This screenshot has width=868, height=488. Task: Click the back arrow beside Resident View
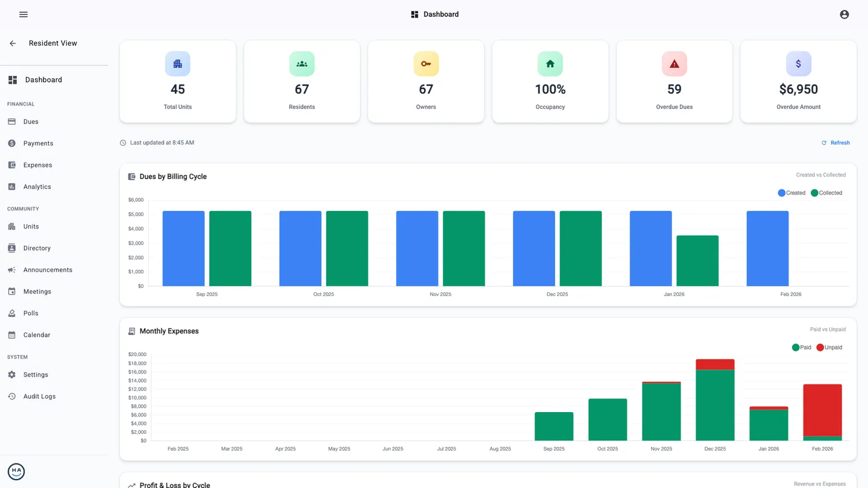[x=13, y=43]
